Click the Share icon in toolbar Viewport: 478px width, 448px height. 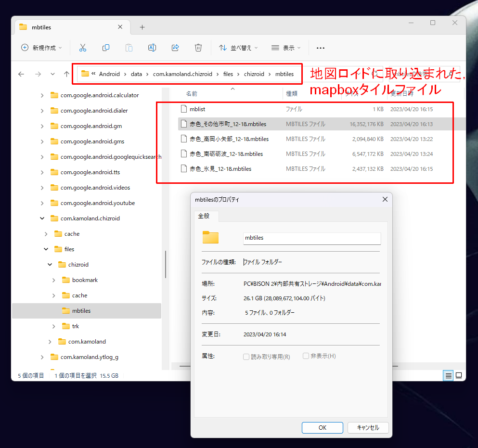click(175, 48)
